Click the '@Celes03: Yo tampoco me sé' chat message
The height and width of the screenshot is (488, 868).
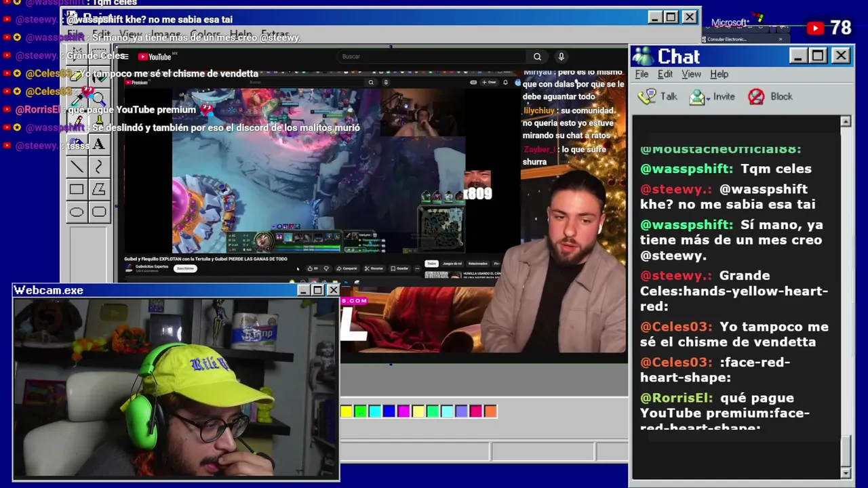click(x=734, y=334)
